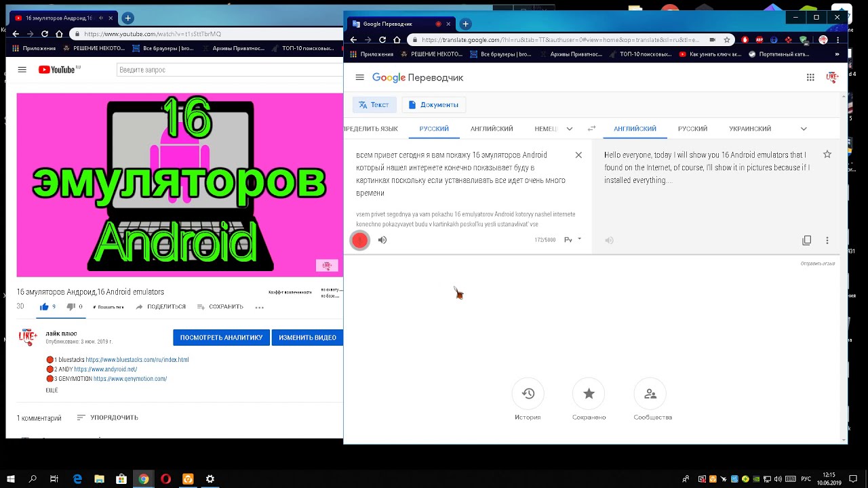Viewport: 868px width, 488px height.
Task: Open the YouTube guide menu
Action: click(x=22, y=70)
